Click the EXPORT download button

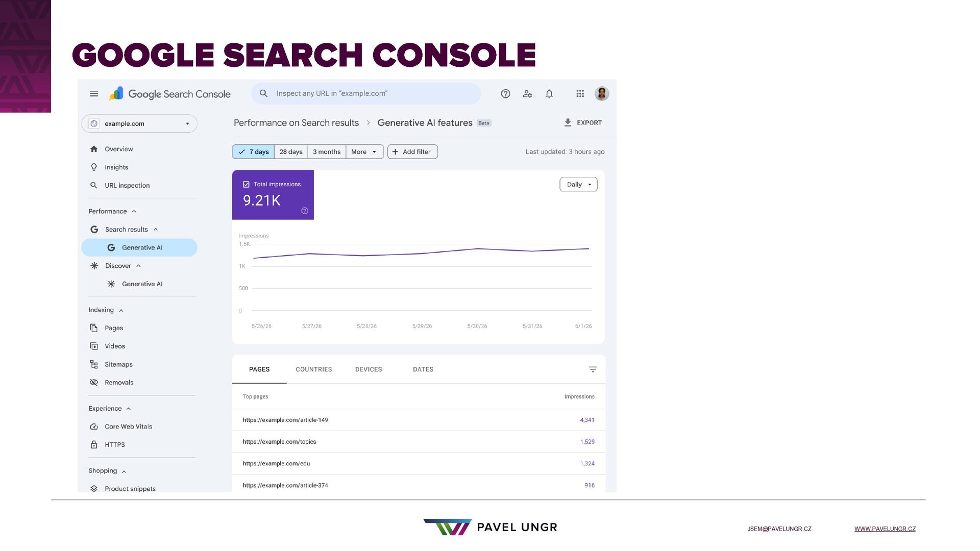[583, 123]
